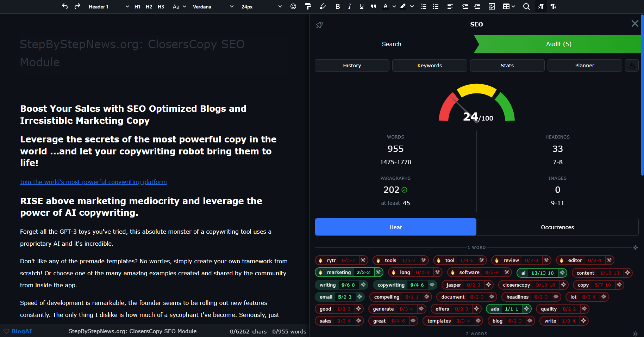Follow the 'Join the world's most powerful copywriting platform' link
644x337 pixels.
pyautogui.click(x=93, y=182)
